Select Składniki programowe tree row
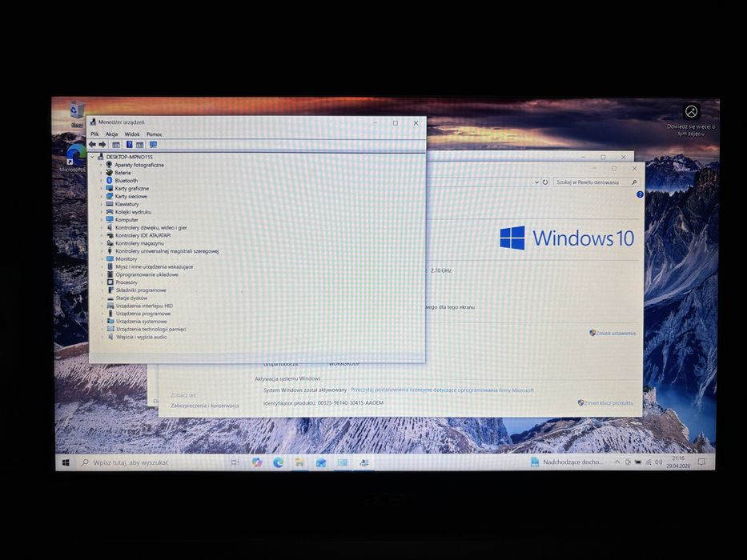The width and height of the screenshot is (747, 560). [136, 290]
